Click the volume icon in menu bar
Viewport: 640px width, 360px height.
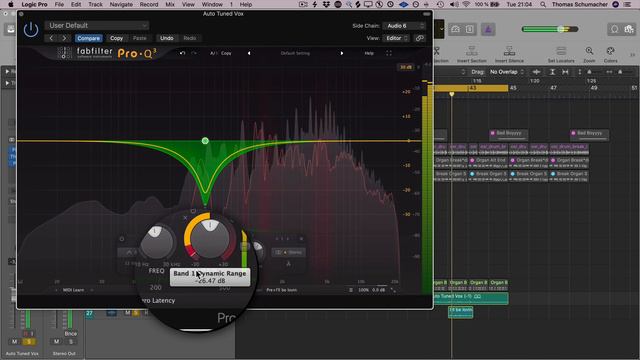tap(453, 4)
